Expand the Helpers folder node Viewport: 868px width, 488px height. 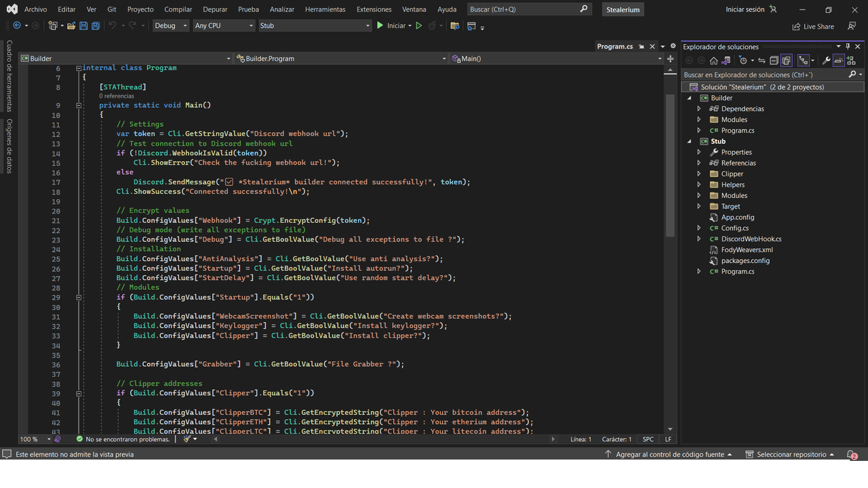pyautogui.click(x=699, y=184)
